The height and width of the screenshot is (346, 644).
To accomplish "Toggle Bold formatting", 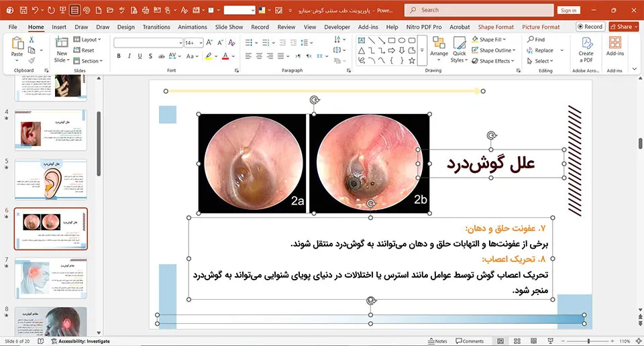I will click(119, 56).
